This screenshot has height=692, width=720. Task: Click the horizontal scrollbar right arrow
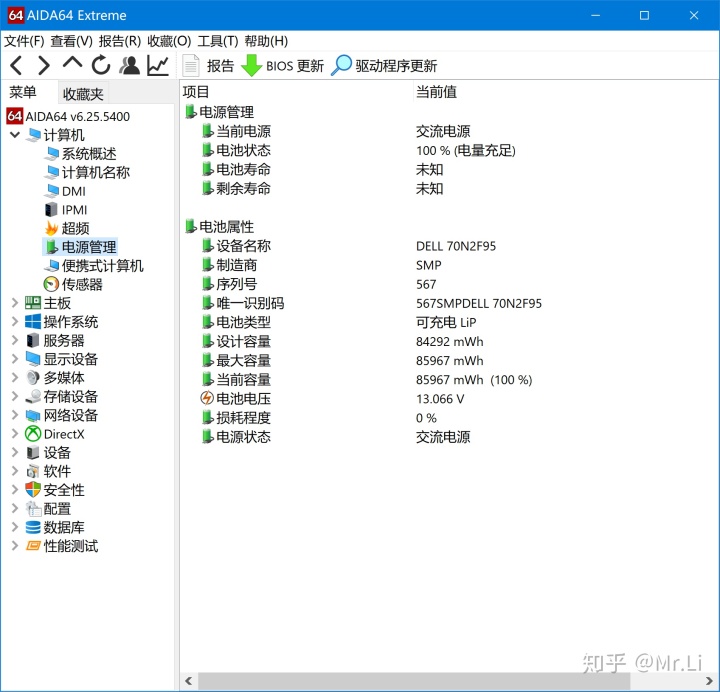709,681
